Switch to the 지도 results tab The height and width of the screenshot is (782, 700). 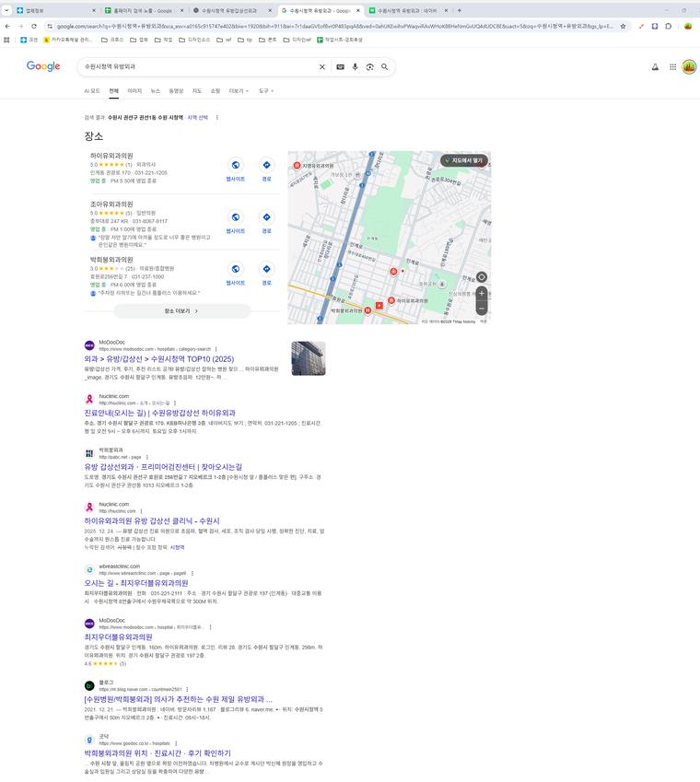coord(197,91)
